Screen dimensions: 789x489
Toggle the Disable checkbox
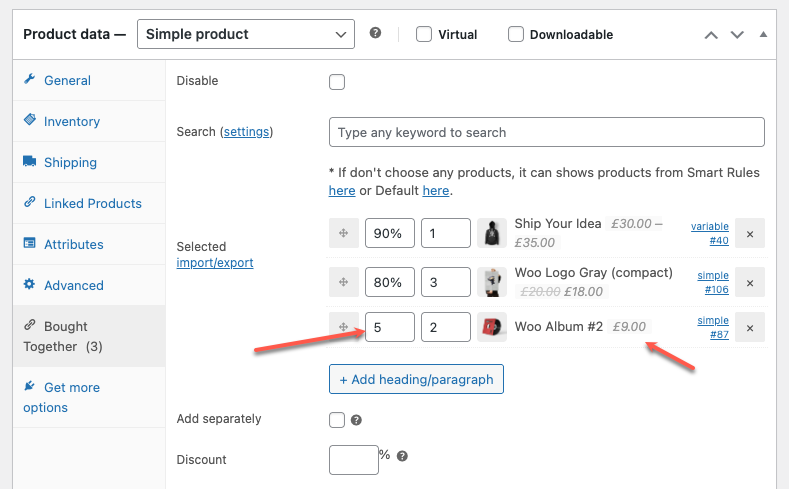(x=337, y=82)
